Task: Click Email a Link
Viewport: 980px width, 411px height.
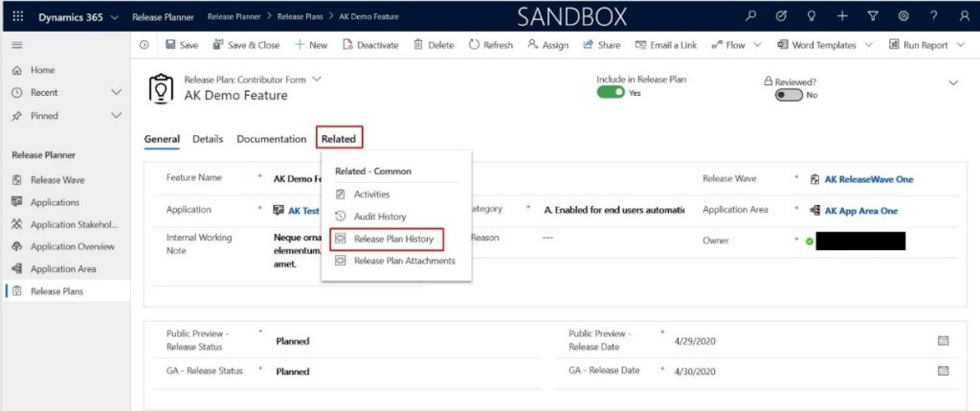Action: (x=666, y=45)
